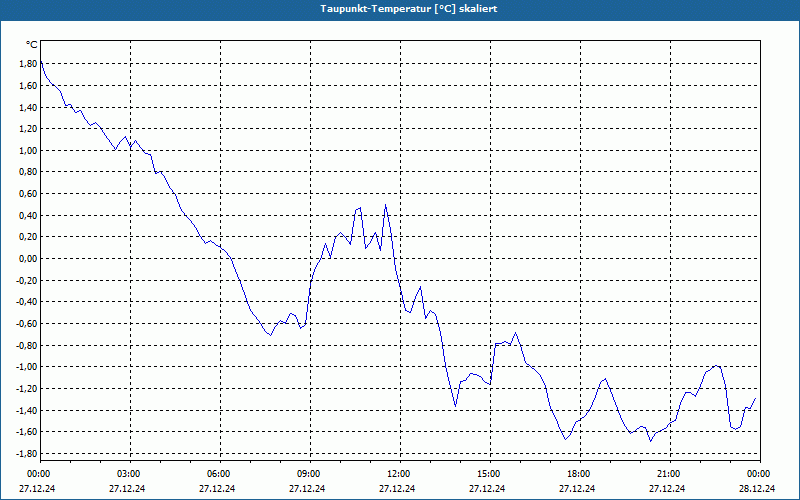Viewport: 800px width, 500px height.
Task: Select the y-axis label '-1,20'
Action: [28, 389]
